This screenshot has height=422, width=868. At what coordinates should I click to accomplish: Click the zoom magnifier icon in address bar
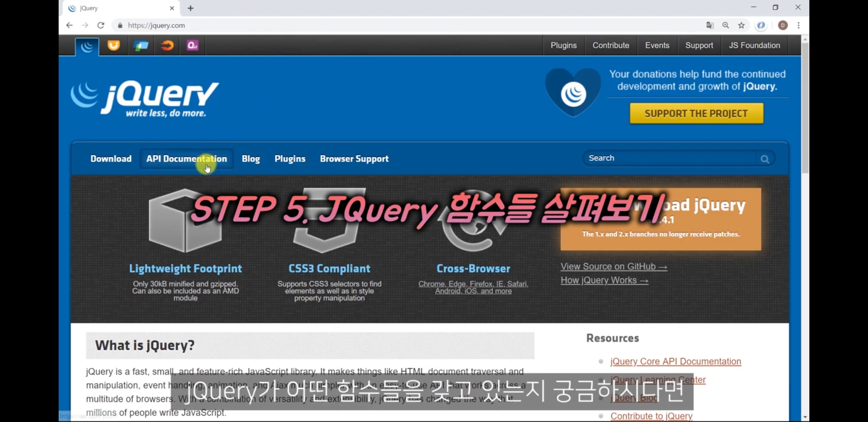pos(726,25)
